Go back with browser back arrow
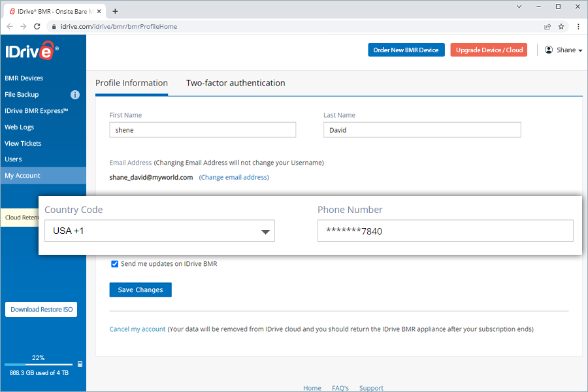This screenshot has height=392, width=588. (10, 27)
